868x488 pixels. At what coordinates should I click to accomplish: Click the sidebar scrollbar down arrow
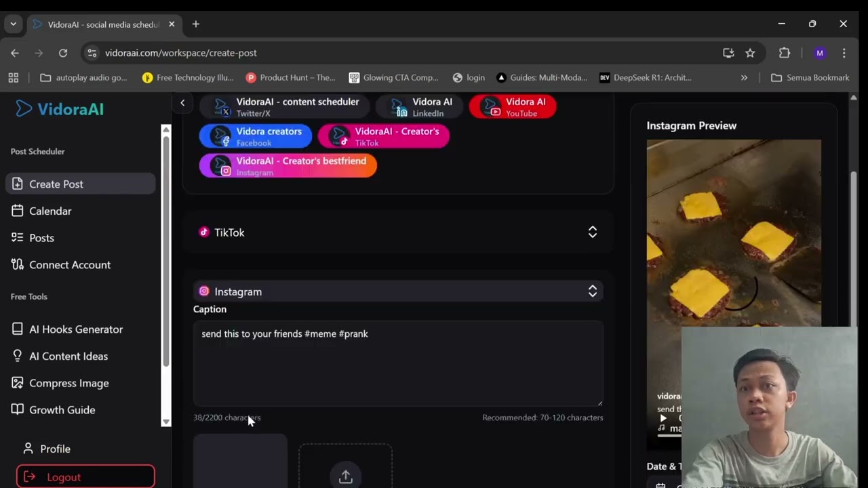tap(165, 422)
